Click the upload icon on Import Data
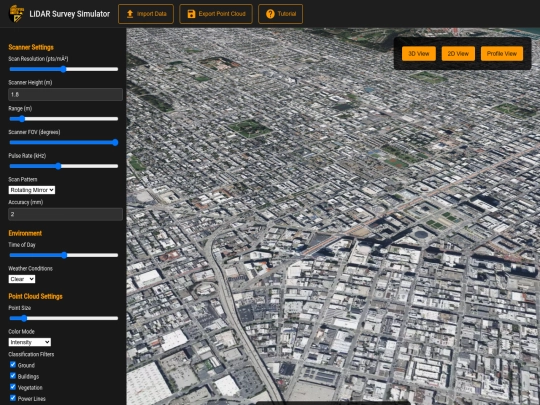Screen dimensions: 540x405 130,14
